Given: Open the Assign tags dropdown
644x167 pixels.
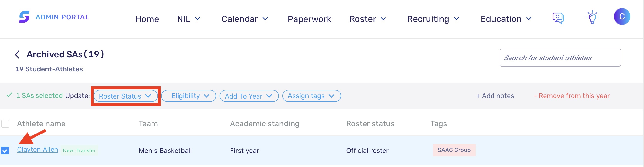Looking at the screenshot, I should 311,96.
